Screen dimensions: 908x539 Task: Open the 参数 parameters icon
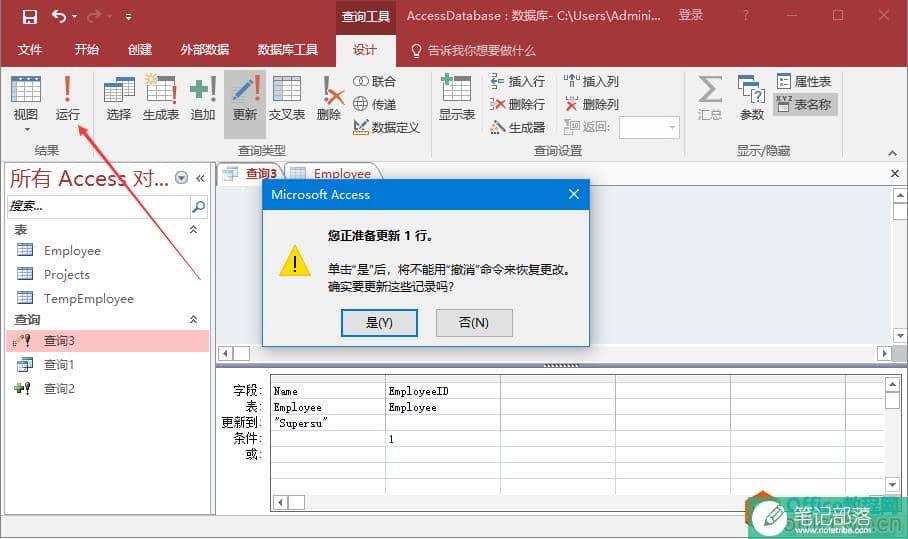pos(752,98)
